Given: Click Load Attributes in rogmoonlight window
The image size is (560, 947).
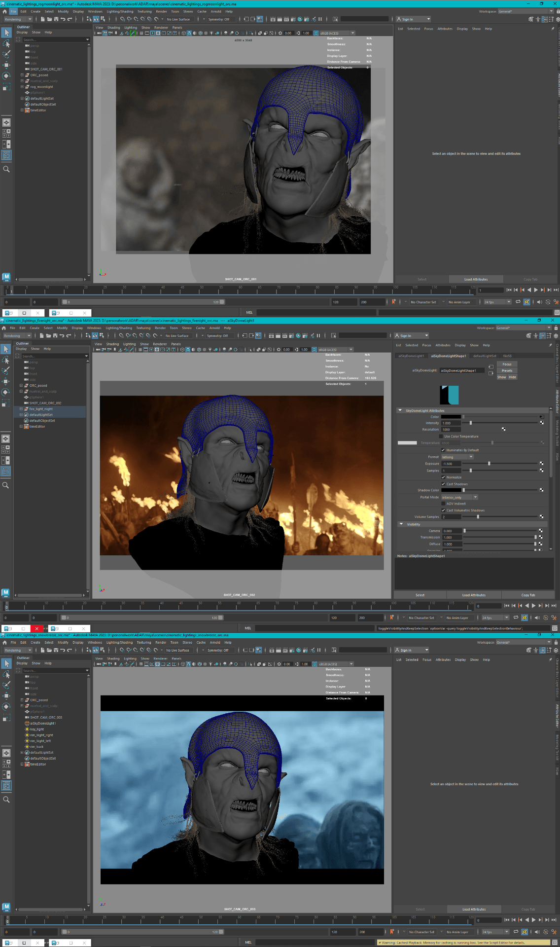Looking at the screenshot, I should pyautogui.click(x=476, y=279).
